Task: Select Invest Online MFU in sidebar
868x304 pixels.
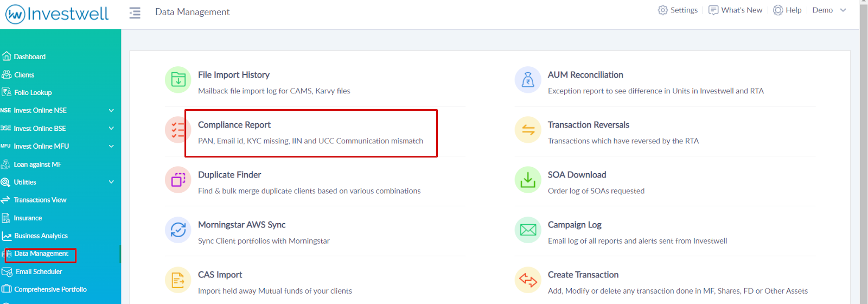Action: 41,147
